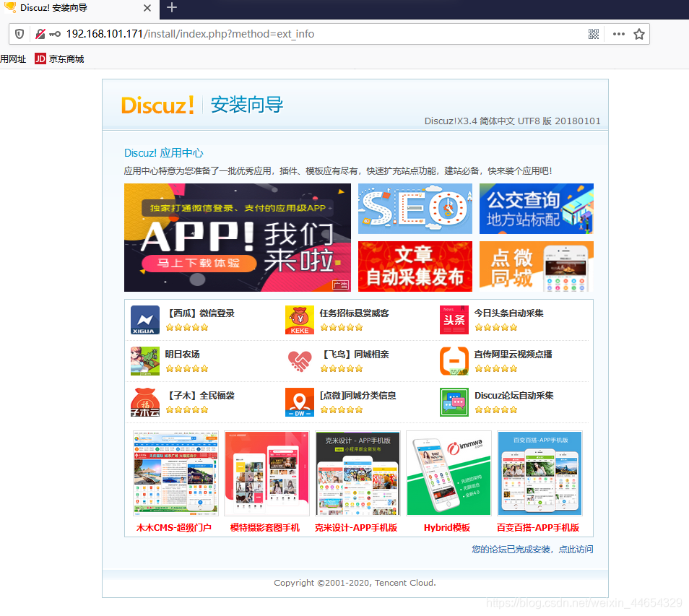
Task: Open the 克米设计-APP手机版 red caption link
Action: 356,528
